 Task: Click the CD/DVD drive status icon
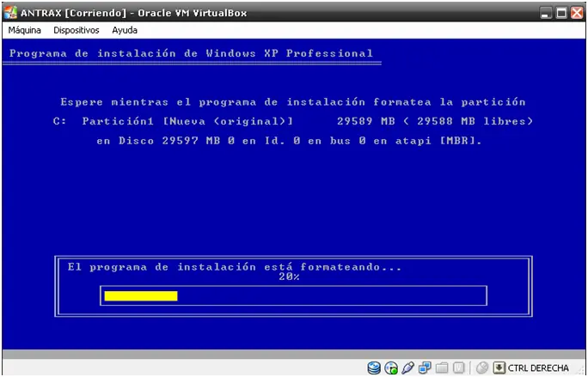pyautogui.click(x=391, y=368)
